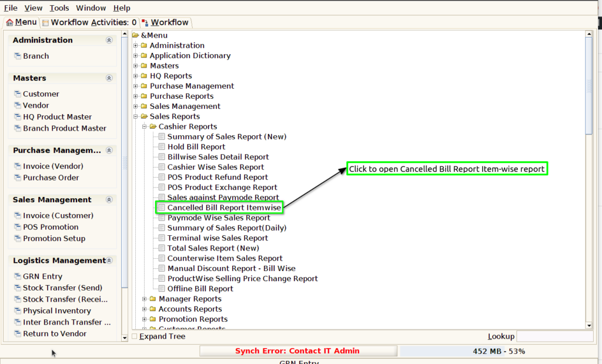Click the Promotion Setup window icon
The image size is (602, 364).
(x=17, y=238)
